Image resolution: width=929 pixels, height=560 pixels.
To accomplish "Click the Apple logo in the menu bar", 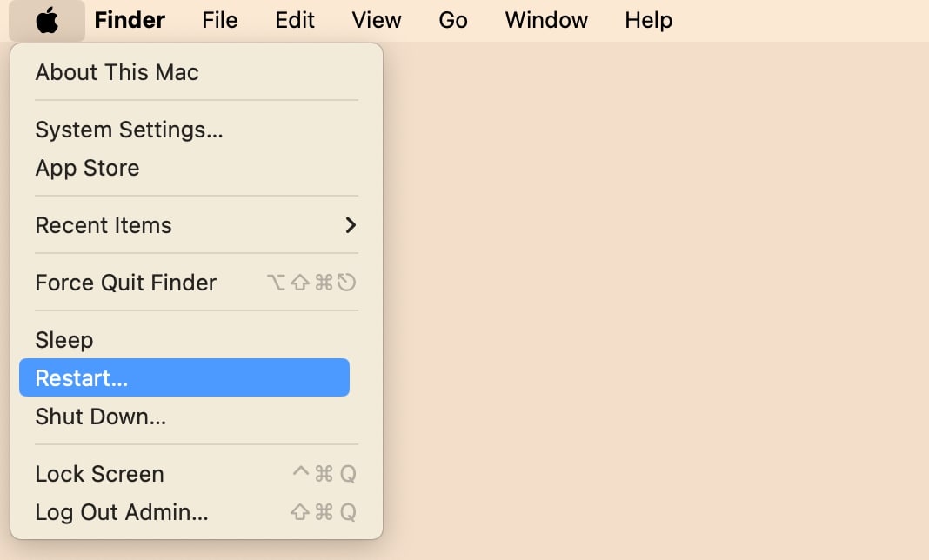I will tap(47, 20).
